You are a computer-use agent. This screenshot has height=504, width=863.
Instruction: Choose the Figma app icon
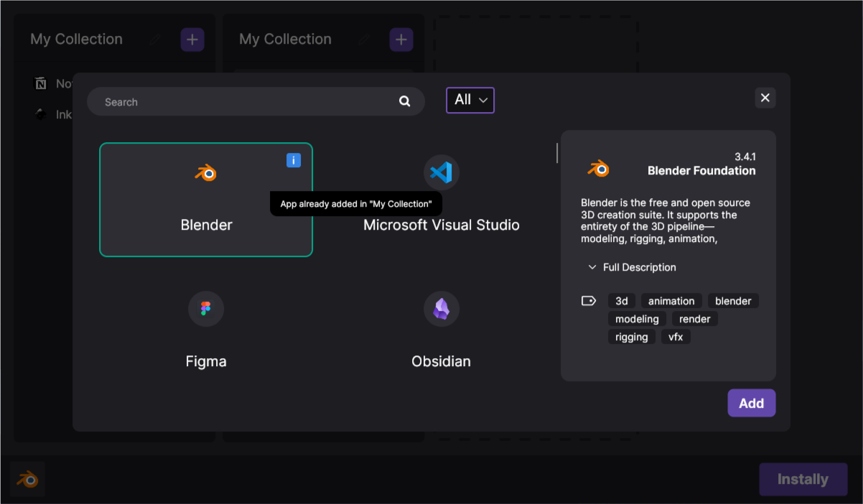point(206,309)
